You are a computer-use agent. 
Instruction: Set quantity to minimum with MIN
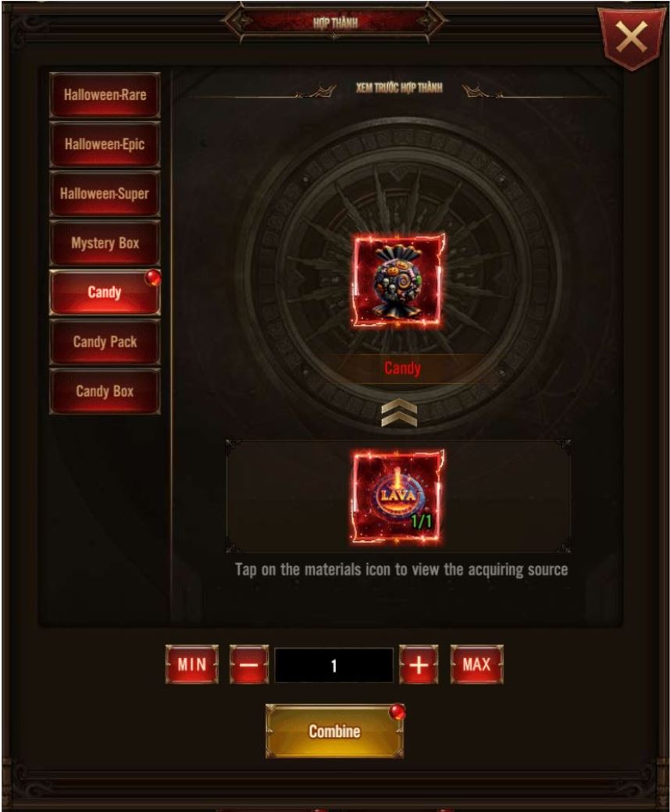[x=192, y=664]
